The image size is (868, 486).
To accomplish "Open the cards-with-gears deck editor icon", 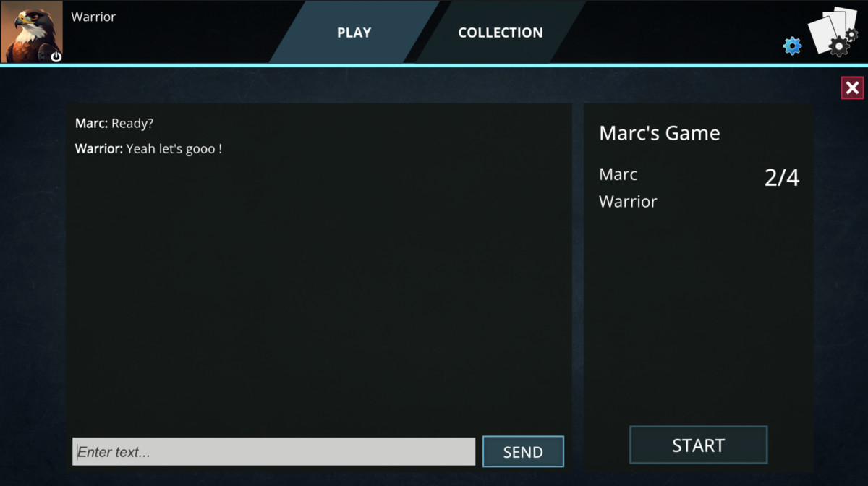I will point(833,32).
